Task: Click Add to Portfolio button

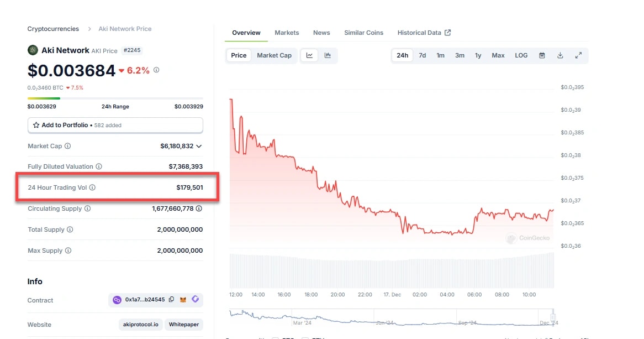Action: coord(115,125)
